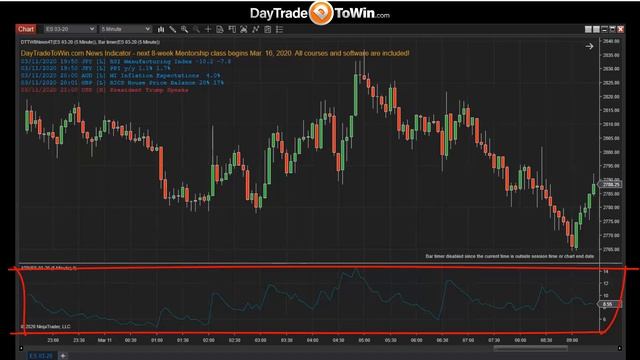
Task: Click the 02:00 time axis label
Action: [x=209, y=340]
